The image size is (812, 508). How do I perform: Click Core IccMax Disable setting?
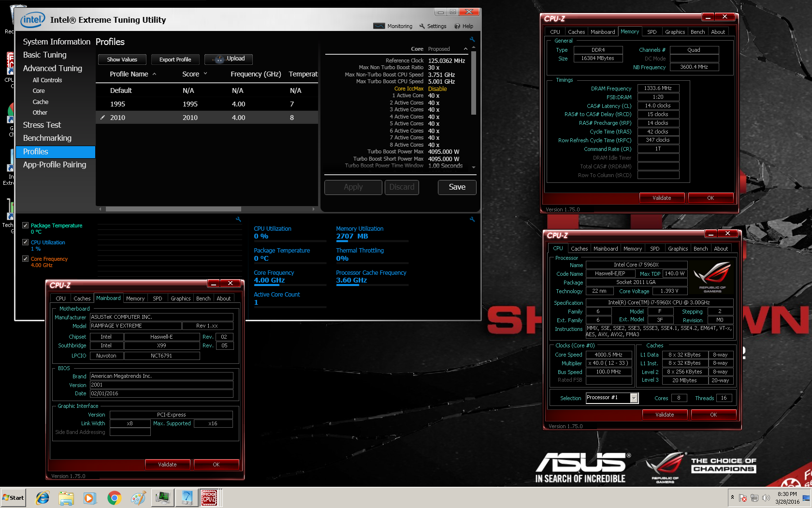pyautogui.click(x=420, y=89)
